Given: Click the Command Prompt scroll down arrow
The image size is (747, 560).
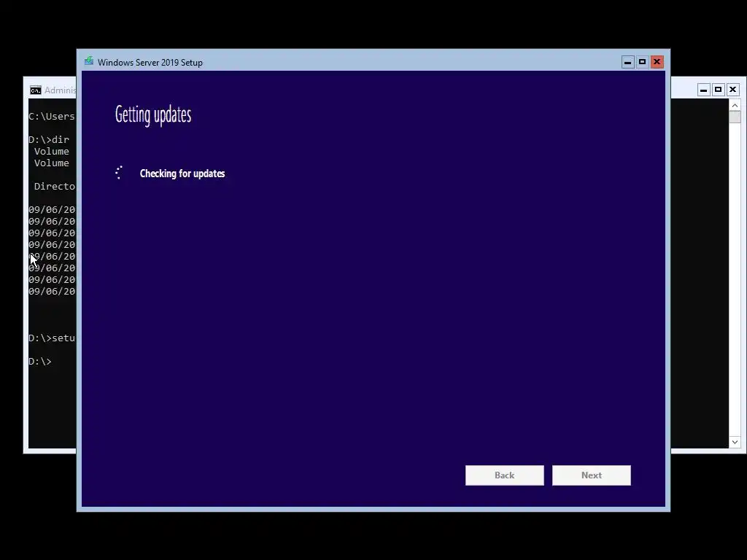Looking at the screenshot, I should click(x=735, y=442).
